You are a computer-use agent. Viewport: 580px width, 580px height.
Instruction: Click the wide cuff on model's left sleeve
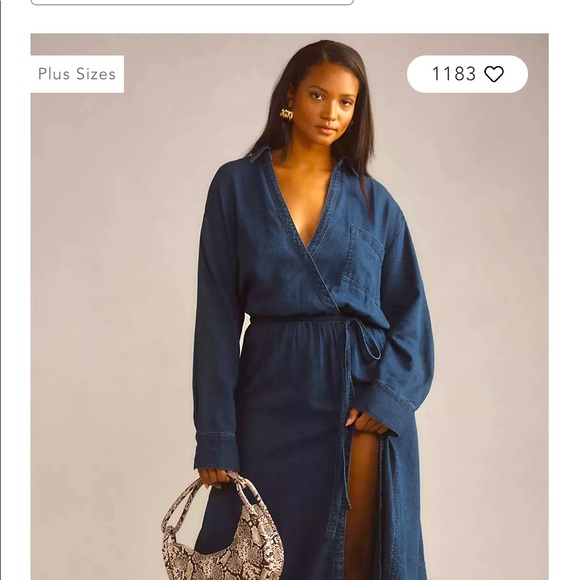point(390,409)
